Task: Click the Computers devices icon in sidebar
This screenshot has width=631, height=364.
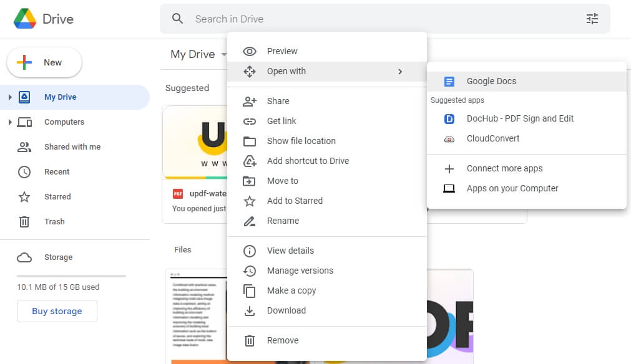Action: [24, 122]
